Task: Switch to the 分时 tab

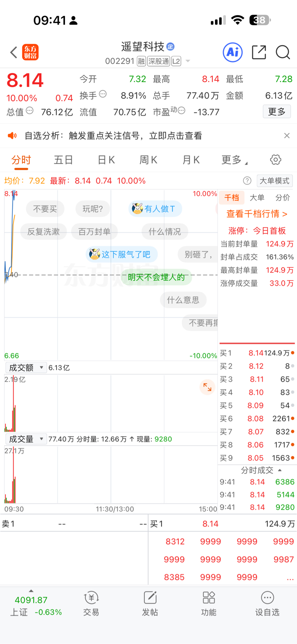Action: coord(21,160)
